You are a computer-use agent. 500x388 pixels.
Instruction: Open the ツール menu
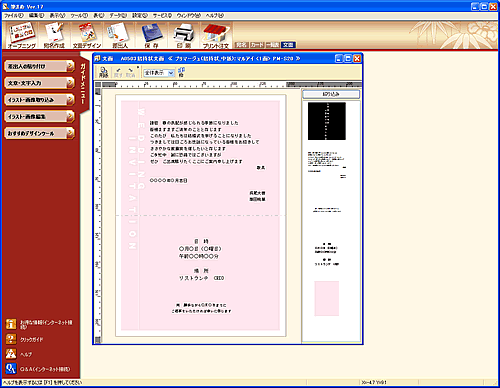click(x=79, y=15)
